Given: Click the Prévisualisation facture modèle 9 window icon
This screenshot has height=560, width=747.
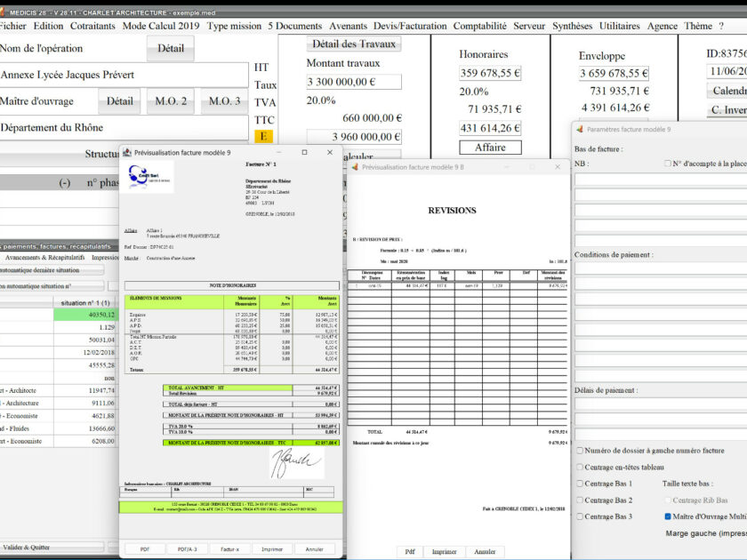Looking at the screenshot, I should pyautogui.click(x=127, y=152).
